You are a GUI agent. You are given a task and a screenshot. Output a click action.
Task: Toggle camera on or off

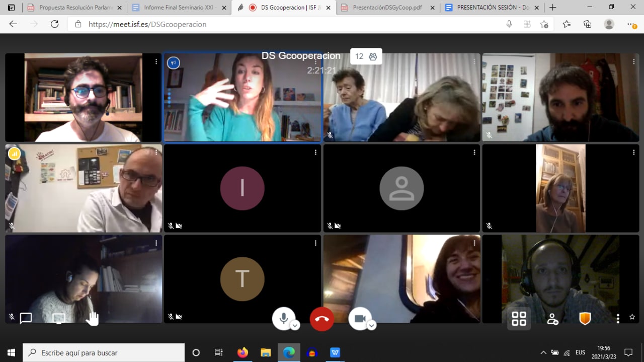tap(359, 318)
